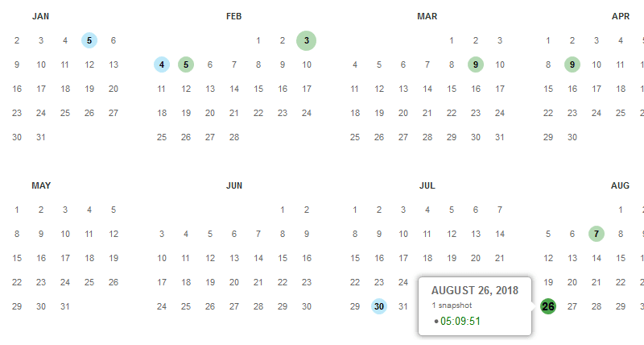Viewport: 644px width, 345px height.
Task: Click the FEB month heading
Action: click(233, 16)
